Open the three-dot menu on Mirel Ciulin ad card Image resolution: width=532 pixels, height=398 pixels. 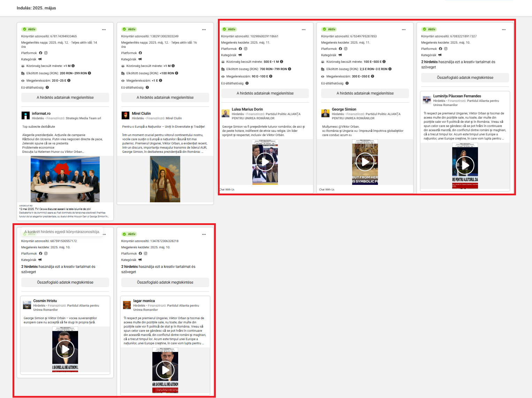pyautogui.click(x=204, y=30)
